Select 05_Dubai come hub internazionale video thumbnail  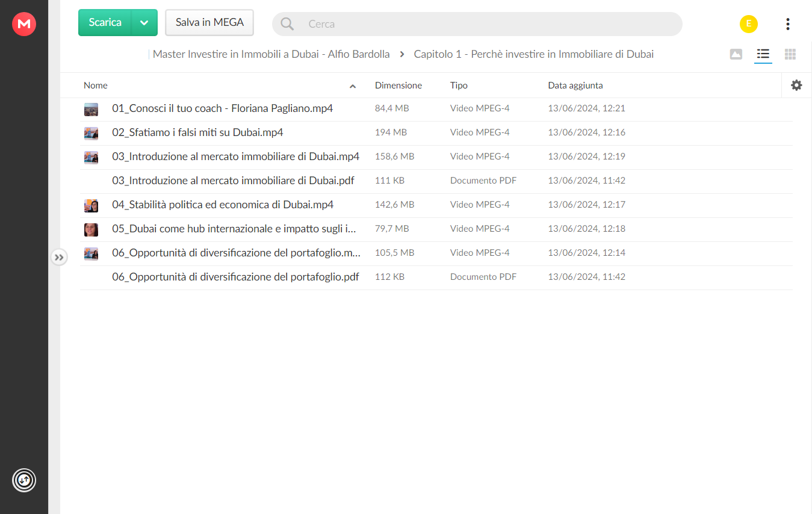pyautogui.click(x=91, y=229)
